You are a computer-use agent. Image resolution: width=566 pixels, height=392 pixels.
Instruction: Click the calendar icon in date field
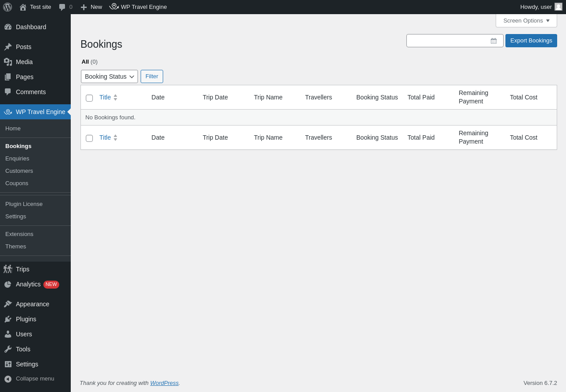[493, 41]
